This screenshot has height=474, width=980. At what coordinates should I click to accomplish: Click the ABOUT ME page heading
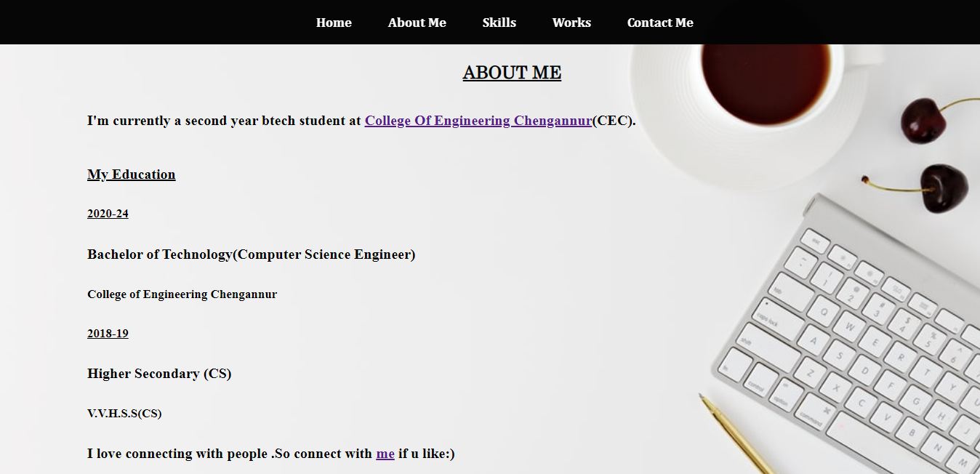(512, 73)
